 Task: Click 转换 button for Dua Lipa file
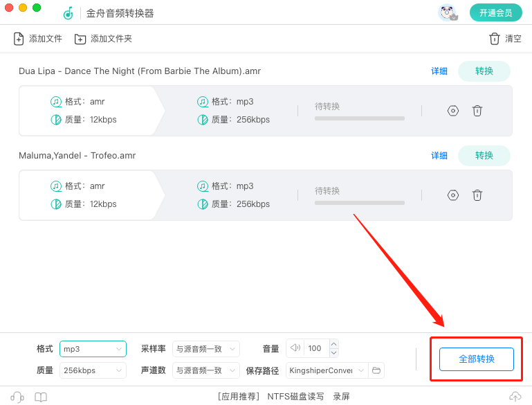pyautogui.click(x=484, y=71)
